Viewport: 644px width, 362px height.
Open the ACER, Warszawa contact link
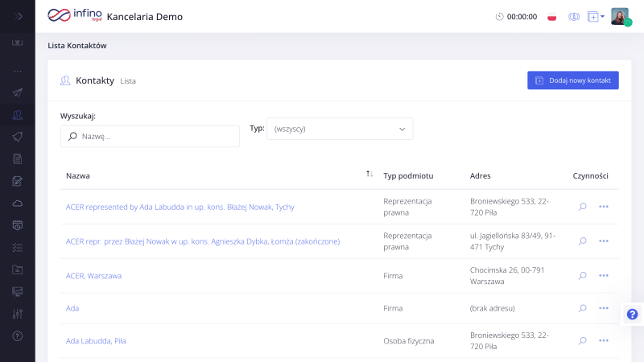pos(93,276)
